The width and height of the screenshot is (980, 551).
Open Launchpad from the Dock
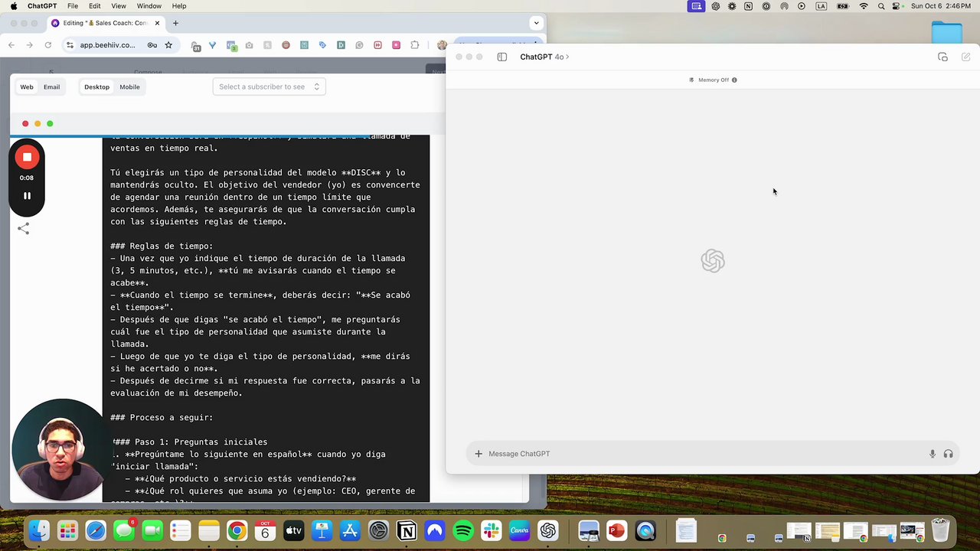[x=67, y=530]
